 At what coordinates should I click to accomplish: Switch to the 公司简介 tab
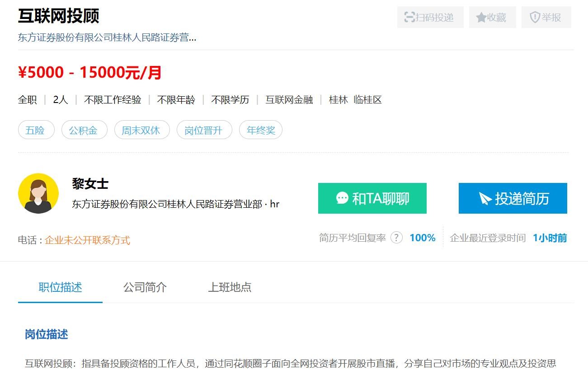click(145, 287)
